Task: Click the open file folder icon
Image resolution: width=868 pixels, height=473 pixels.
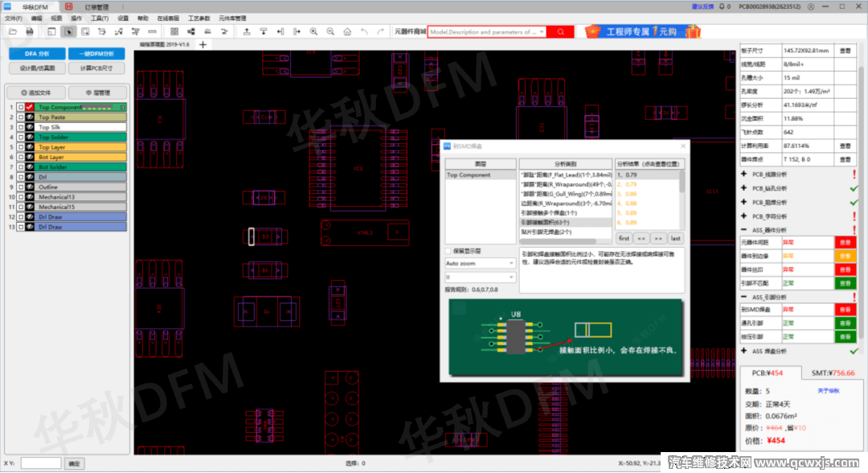Action: 11,31
